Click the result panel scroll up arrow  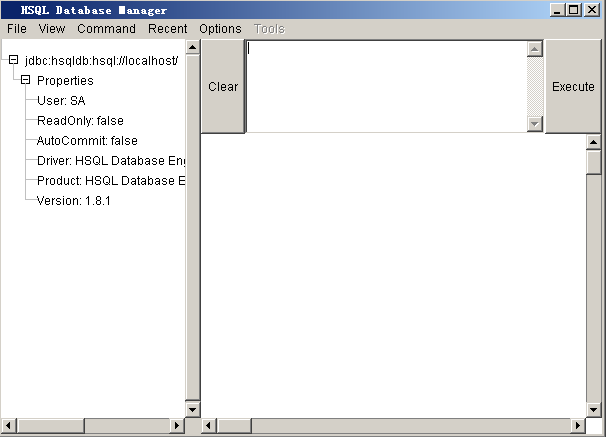tap(593, 142)
